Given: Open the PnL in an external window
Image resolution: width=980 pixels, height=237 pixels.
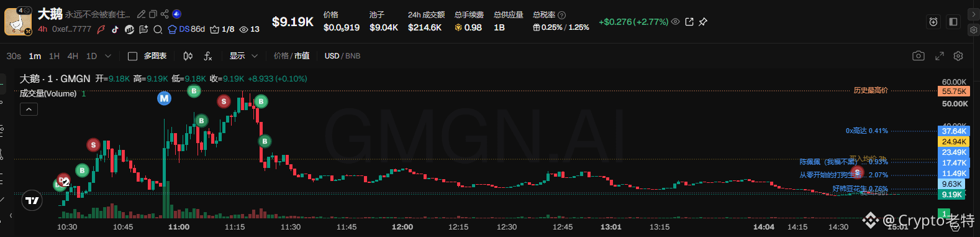Looking at the screenshot, I should coord(689,22).
